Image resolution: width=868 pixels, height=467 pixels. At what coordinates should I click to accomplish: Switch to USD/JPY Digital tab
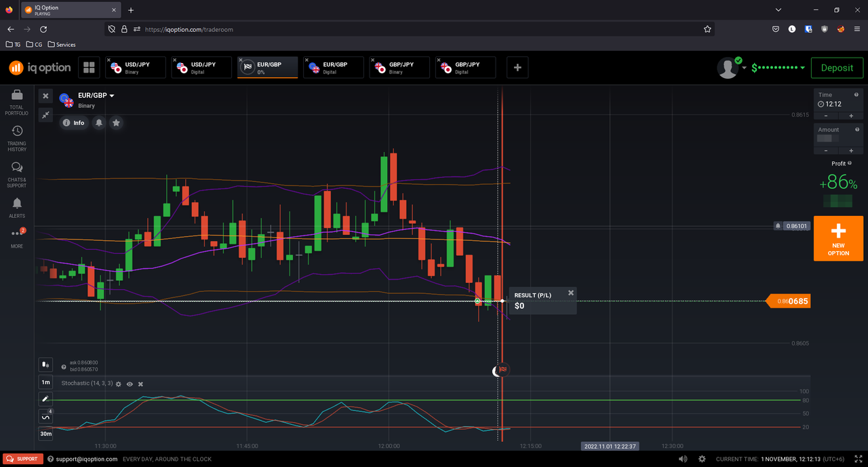pyautogui.click(x=202, y=68)
